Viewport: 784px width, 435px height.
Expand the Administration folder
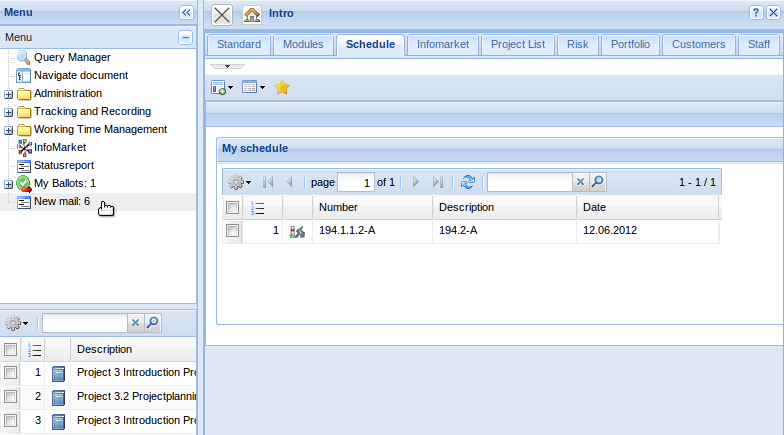click(8, 94)
